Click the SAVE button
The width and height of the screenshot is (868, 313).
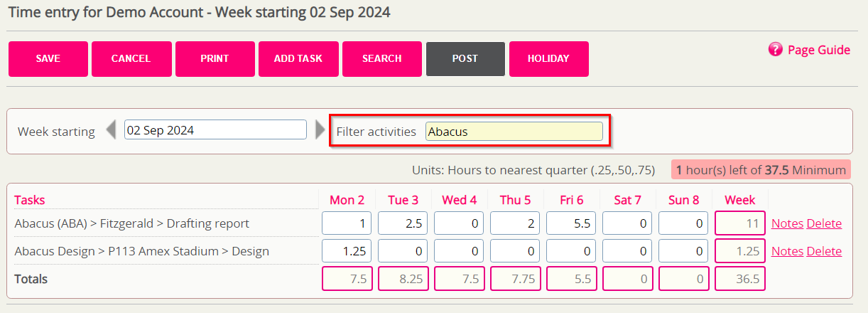(x=48, y=58)
